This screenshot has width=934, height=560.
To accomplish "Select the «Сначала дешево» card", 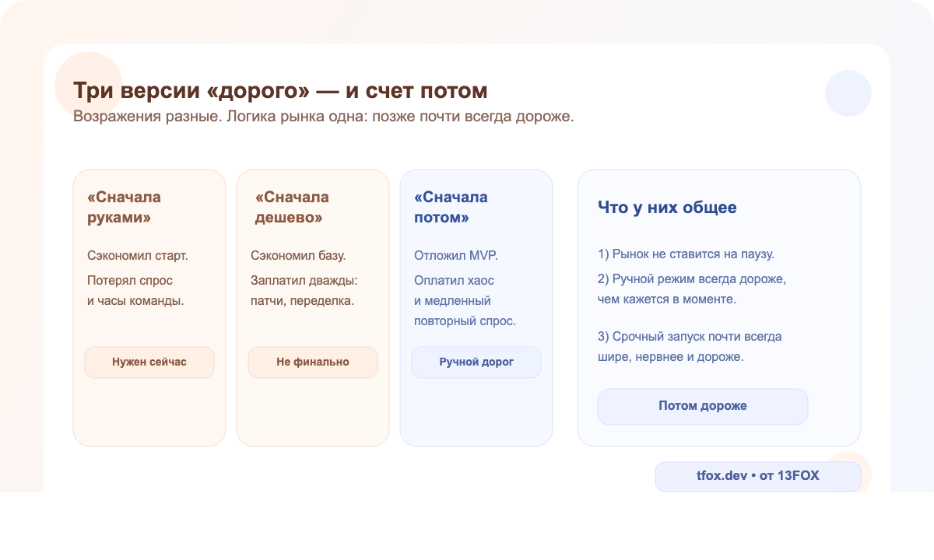I will coord(312,307).
